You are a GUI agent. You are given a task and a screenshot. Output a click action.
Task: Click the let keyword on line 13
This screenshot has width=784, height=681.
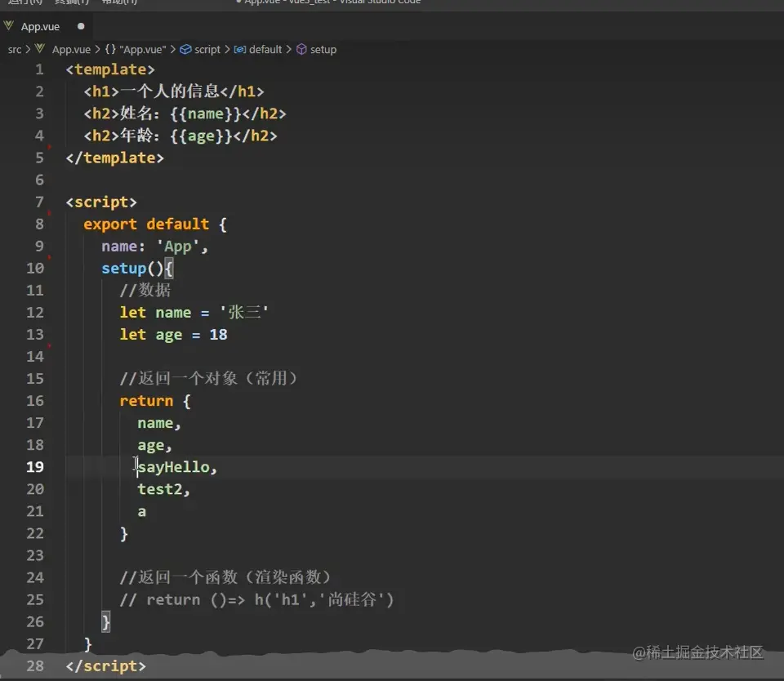[x=132, y=335]
